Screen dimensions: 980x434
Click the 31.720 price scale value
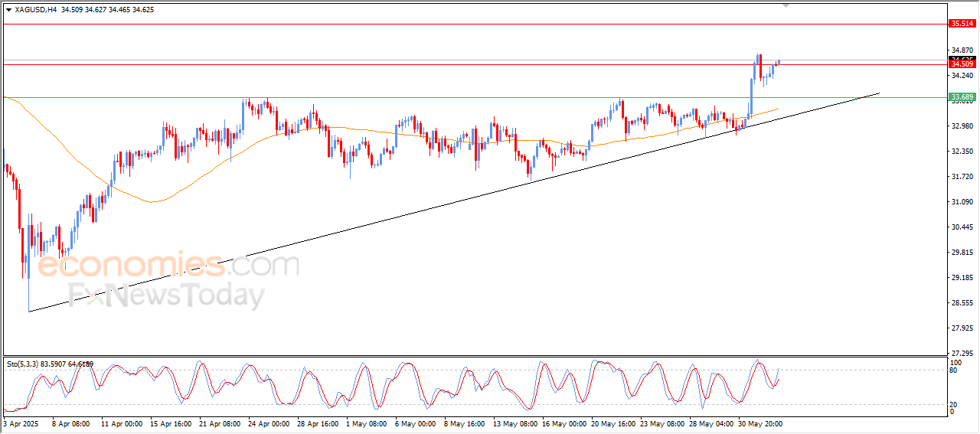[x=962, y=177]
